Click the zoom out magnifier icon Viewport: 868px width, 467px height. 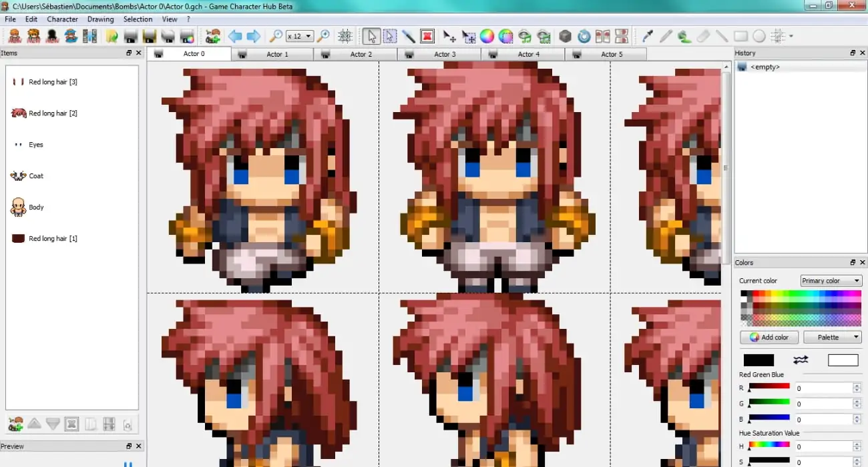coord(275,36)
